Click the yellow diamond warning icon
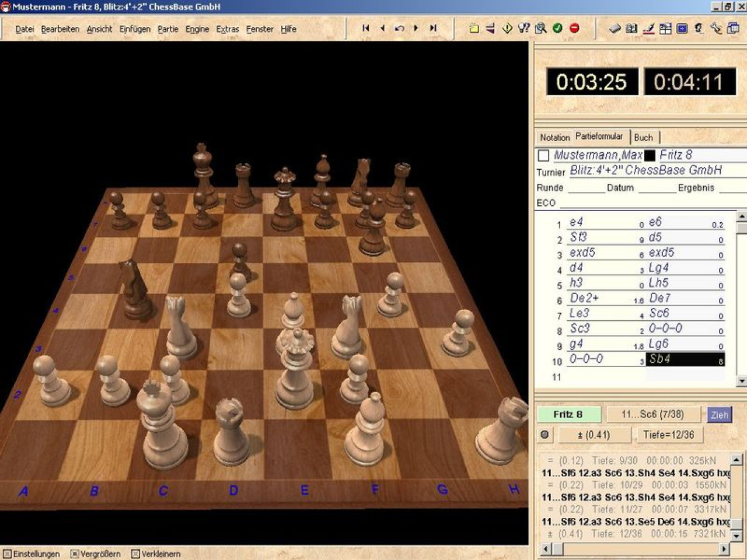The width and height of the screenshot is (747, 560). (507, 28)
